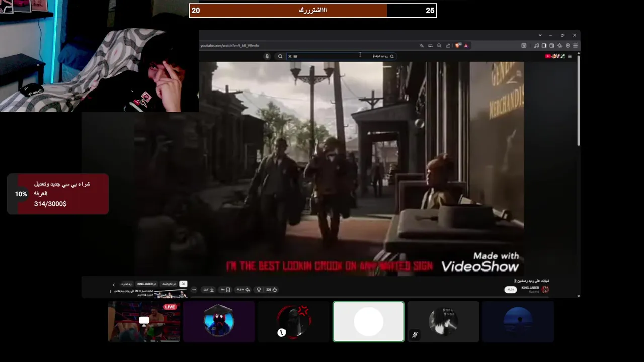Select the muted anime avatar participant tile
The height and width of the screenshot is (362, 644).
443,321
